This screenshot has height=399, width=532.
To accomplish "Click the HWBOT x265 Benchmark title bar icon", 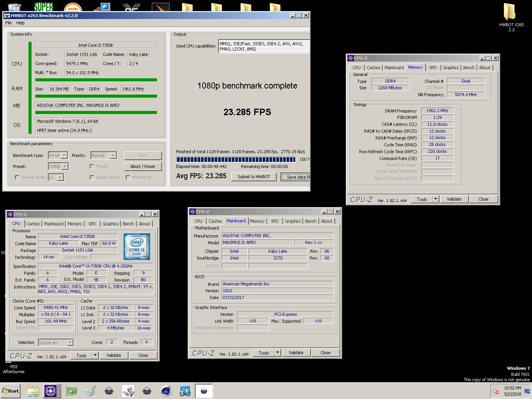I will point(7,16).
